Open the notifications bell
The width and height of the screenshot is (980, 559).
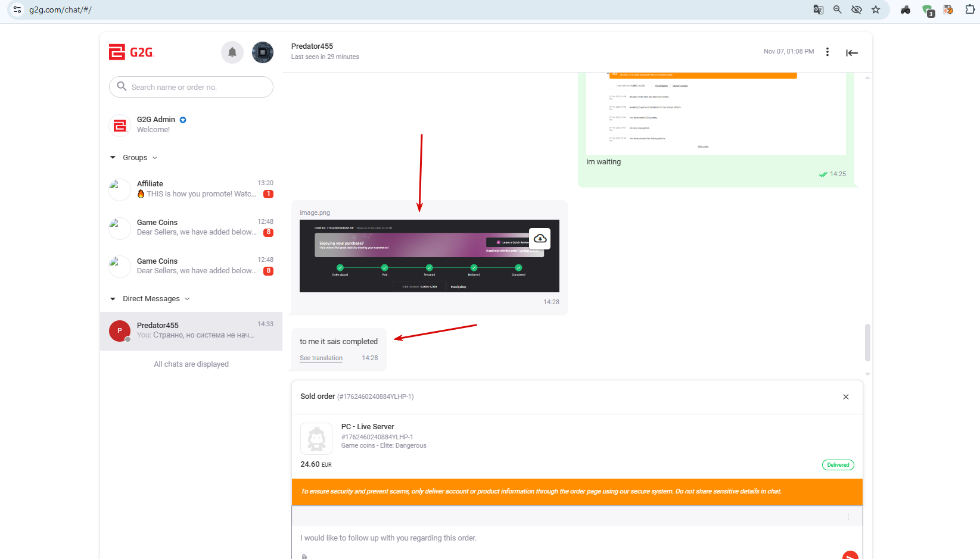point(232,52)
